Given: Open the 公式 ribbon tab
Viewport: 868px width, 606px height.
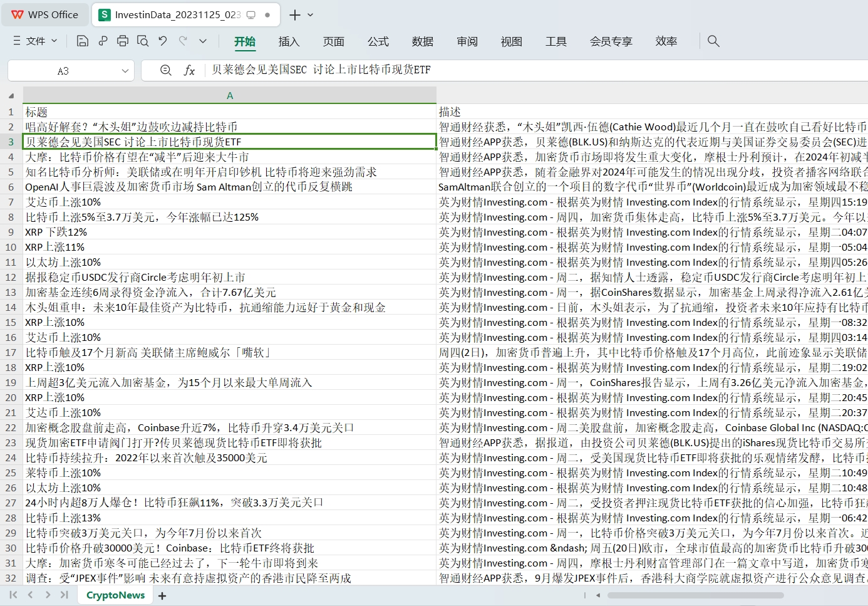Looking at the screenshot, I should point(378,41).
